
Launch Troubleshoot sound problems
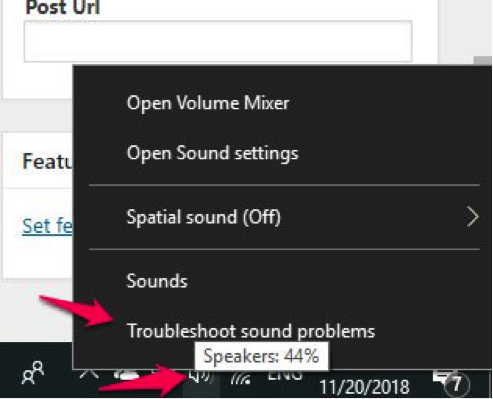(x=251, y=331)
